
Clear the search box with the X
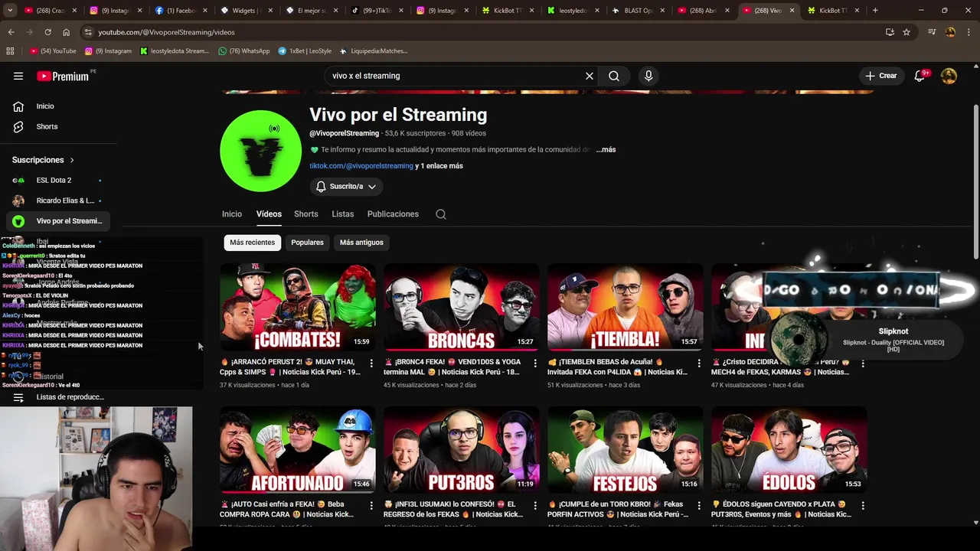coord(590,76)
